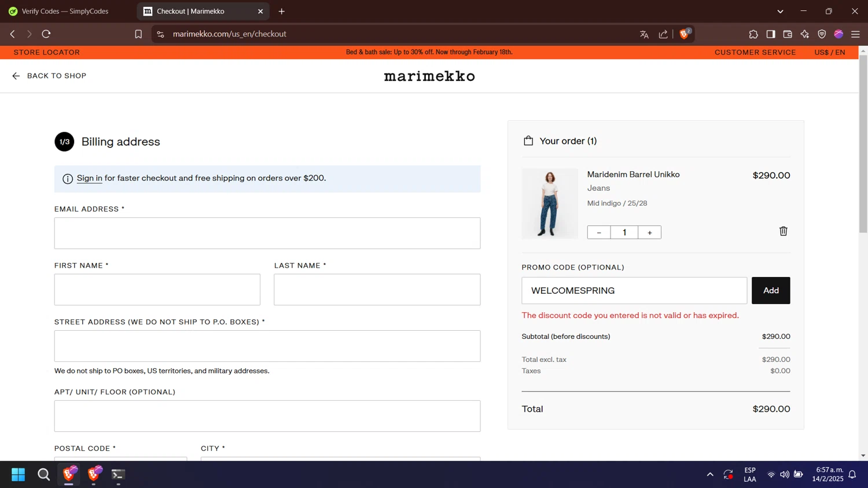Open a new browser tab
The height and width of the screenshot is (488, 868).
(282, 11)
